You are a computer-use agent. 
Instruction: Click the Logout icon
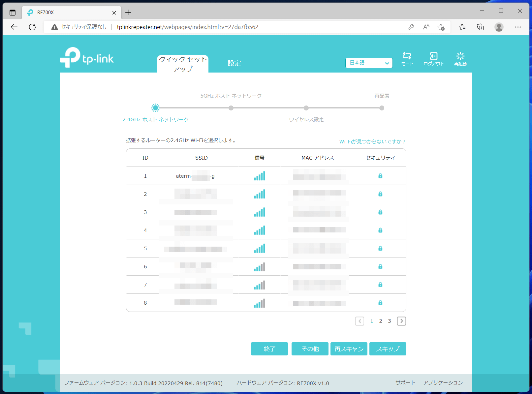(434, 59)
